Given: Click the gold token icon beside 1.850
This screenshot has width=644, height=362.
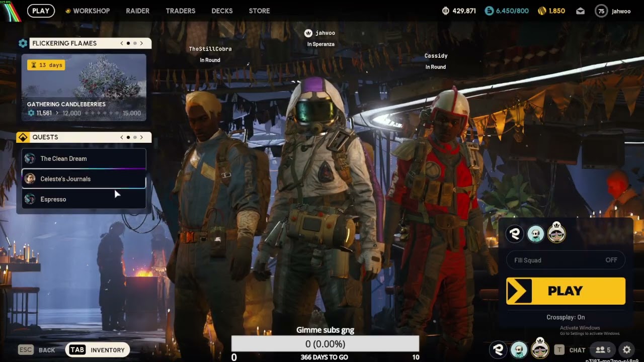Looking at the screenshot, I should [541, 11].
